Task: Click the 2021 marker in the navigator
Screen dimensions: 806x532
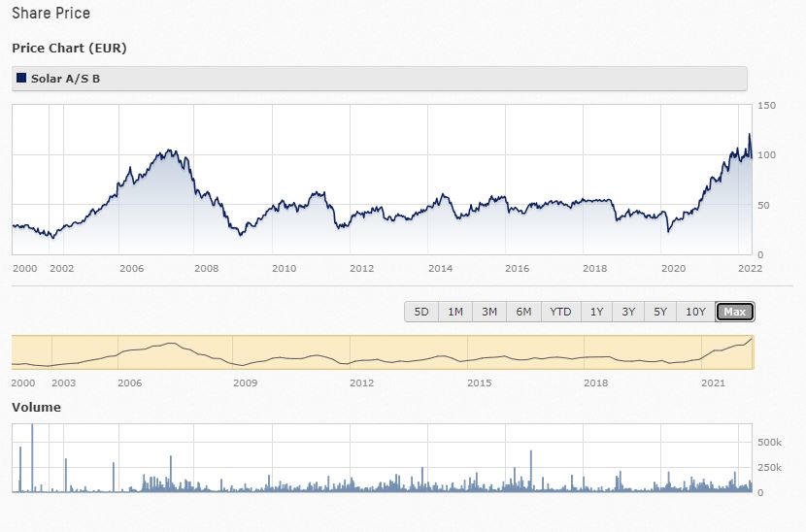Action: coord(714,383)
